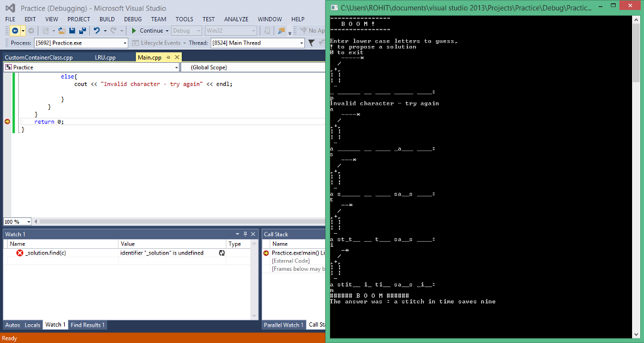Open the TOOLS menu
The width and height of the screenshot is (644, 343).
click(x=184, y=19)
